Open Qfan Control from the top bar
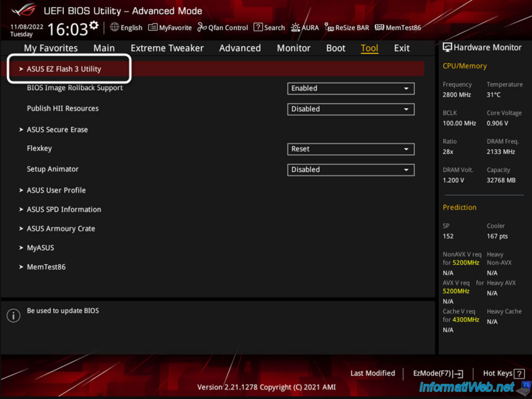This screenshot has height=399, width=532. (223, 27)
